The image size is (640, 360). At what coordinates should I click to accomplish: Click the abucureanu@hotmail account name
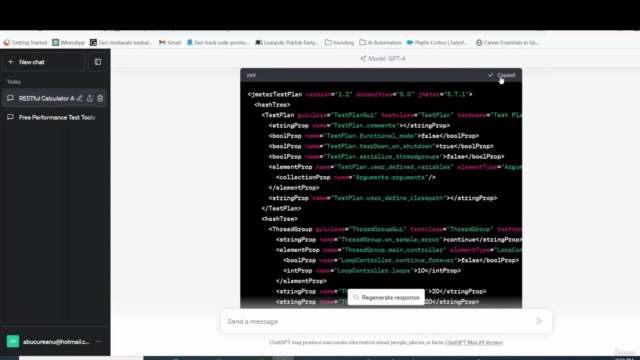click(x=56, y=342)
